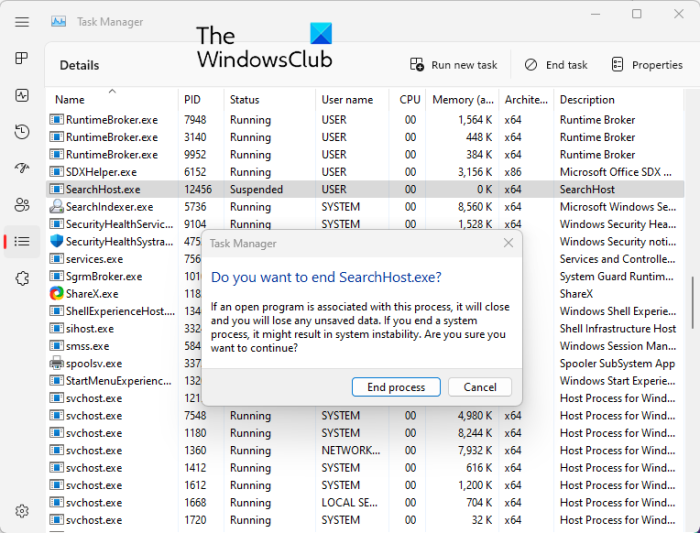Viewport: 700px width, 533px height.
Task: Select the StartMenuExperienc... row
Action: [x=365, y=381]
